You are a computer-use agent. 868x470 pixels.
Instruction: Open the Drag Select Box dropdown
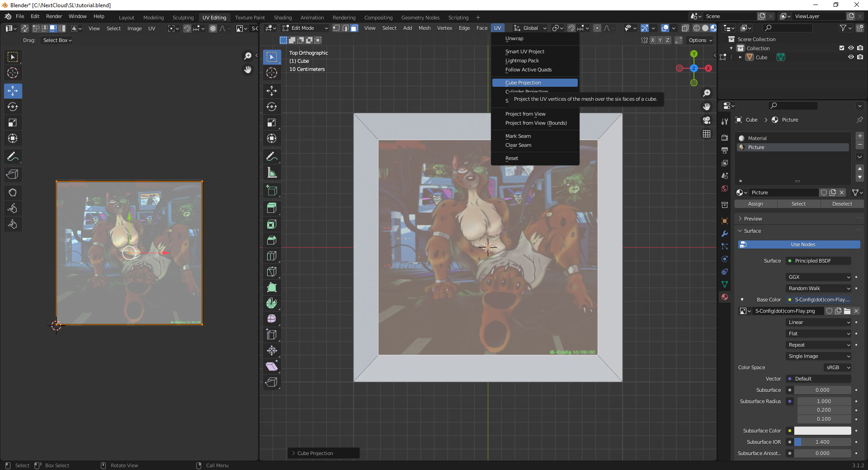click(x=57, y=40)
